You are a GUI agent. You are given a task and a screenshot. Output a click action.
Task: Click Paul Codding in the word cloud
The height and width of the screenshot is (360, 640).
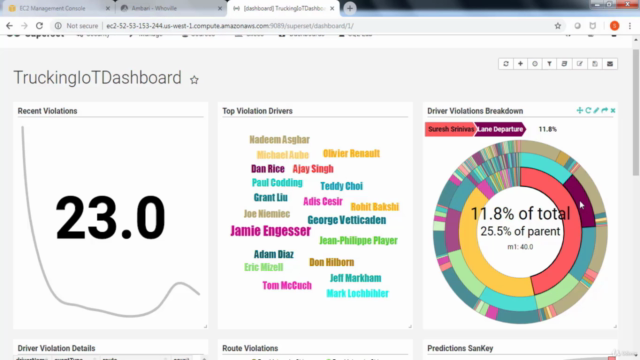coord(277,183)
